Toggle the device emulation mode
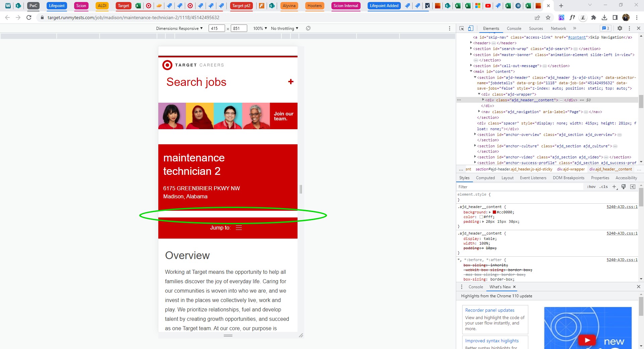This screenshot has width=644, height=349. (x=471, y=28)
